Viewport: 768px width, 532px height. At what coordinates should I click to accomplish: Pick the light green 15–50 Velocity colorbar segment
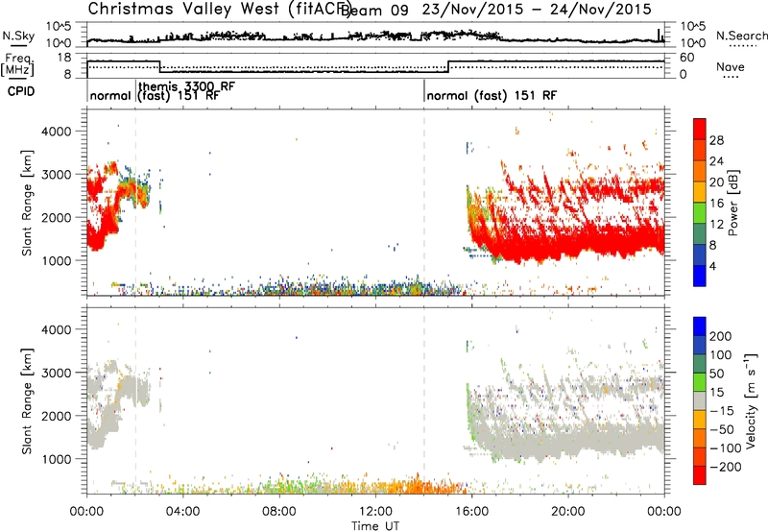click(x=700, y=382)
